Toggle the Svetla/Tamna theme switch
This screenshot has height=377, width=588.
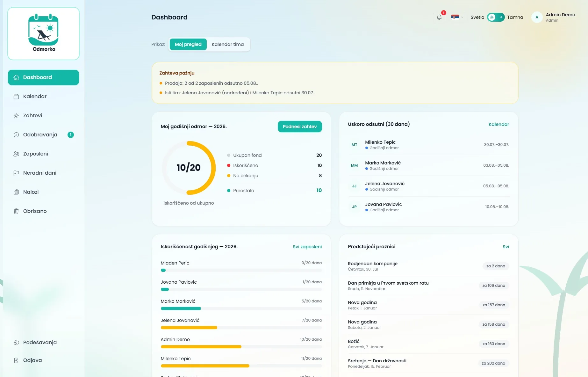tap(496, 17)
